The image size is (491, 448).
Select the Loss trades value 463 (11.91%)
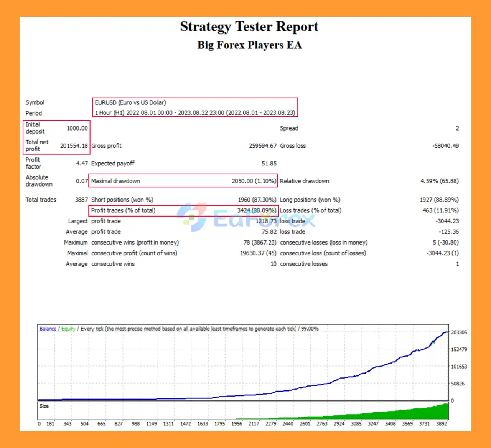pos(440,210)
